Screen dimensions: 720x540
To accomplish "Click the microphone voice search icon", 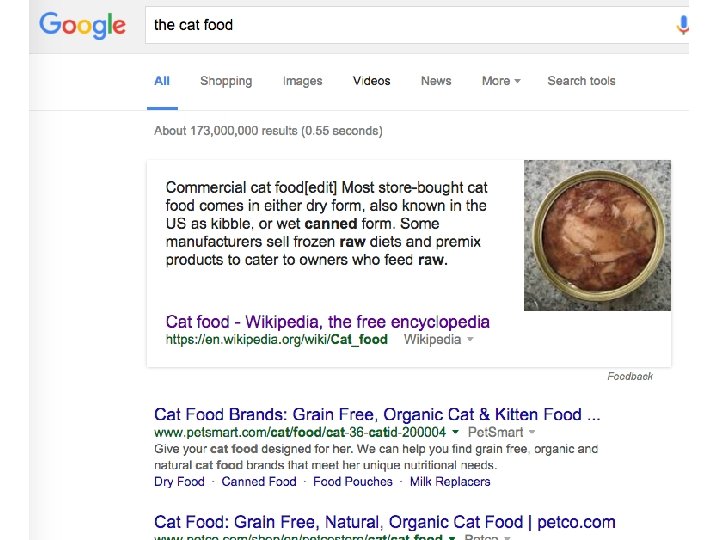I will [x=683, y=25].
